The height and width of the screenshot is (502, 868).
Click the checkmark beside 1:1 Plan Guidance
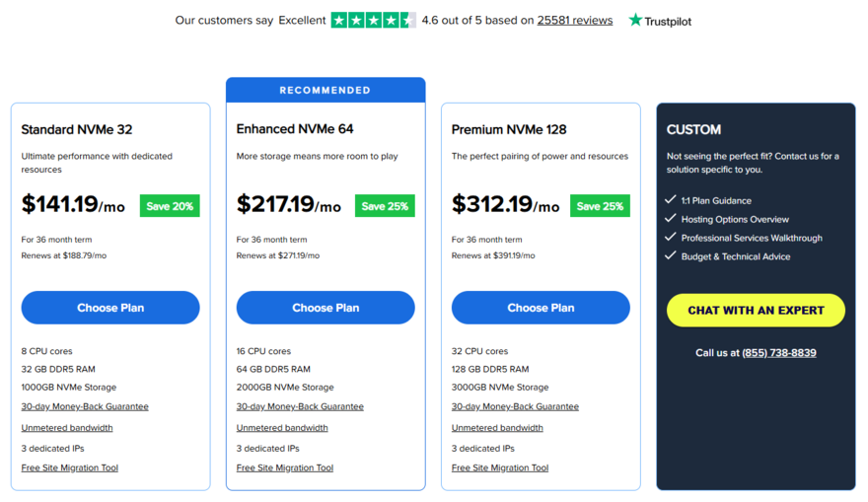point(671,200)
